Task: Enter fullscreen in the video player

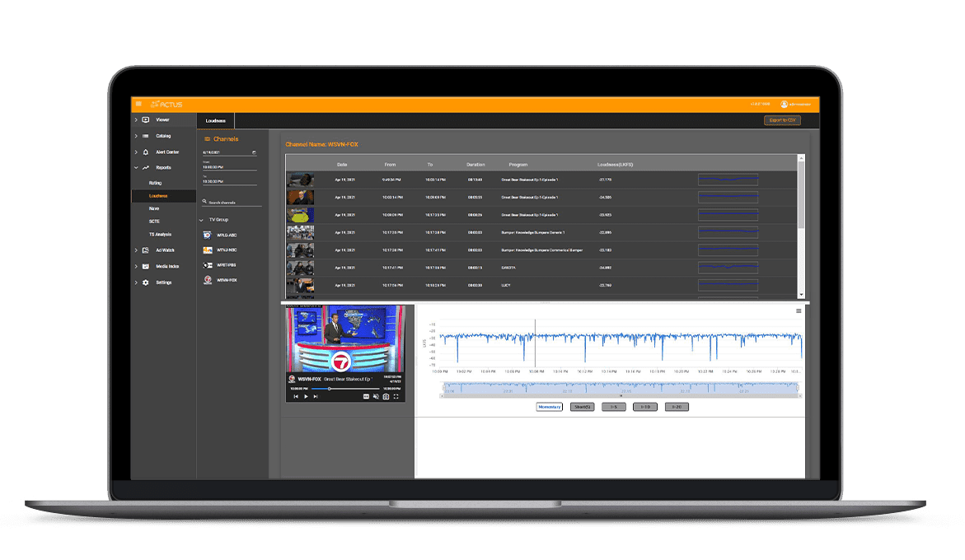Action: coord(396,397)
